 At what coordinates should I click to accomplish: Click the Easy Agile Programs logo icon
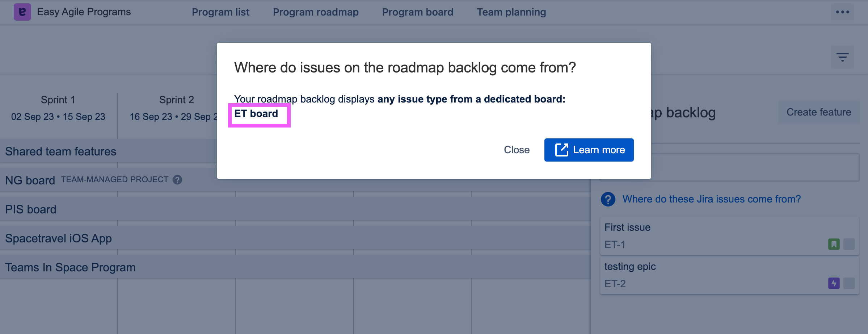(x=22, y=12)
